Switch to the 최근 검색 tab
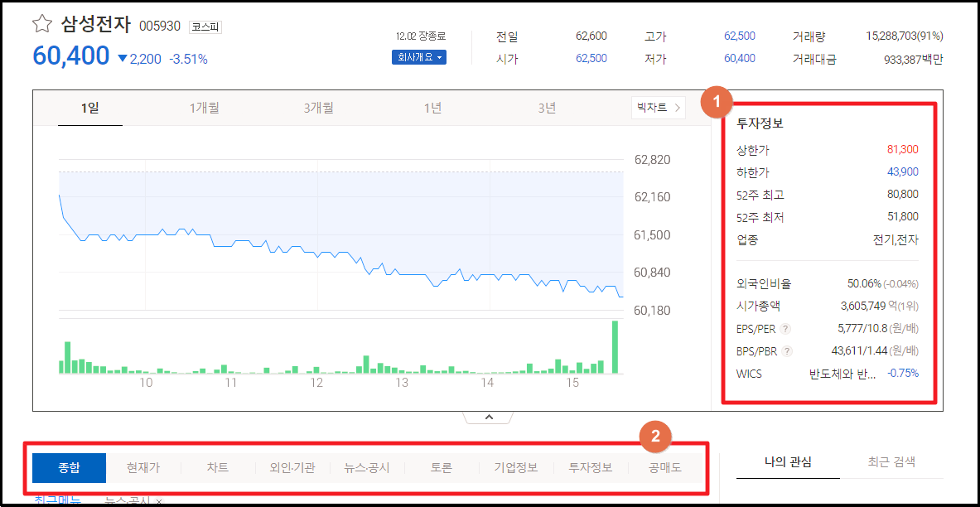This screenshot has height=507, width=980. click(891, 462)
